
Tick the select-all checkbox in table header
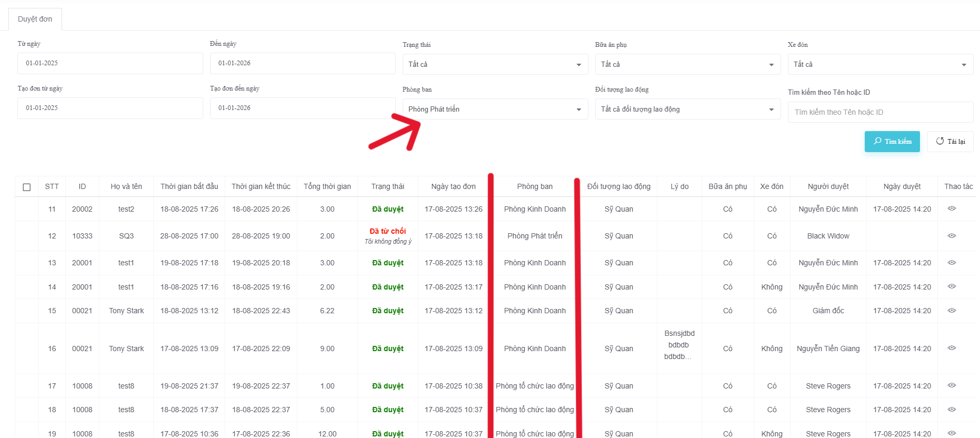[x=27, y=187]
